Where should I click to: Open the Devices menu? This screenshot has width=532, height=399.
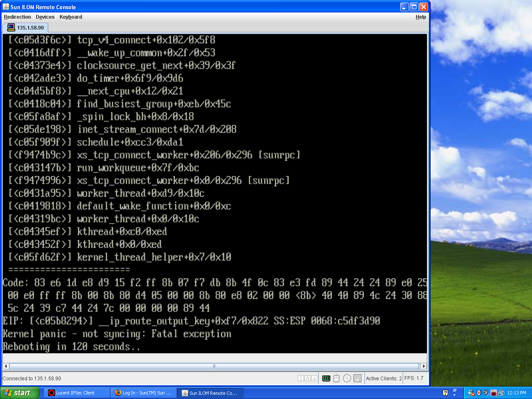coord(45,17)
